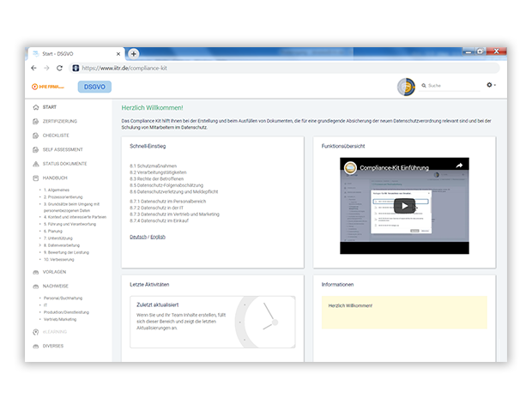Viewport: 532px width, 404px height.
Task: Open handbook chapter 6. Planung
Action: coord(53,232)
